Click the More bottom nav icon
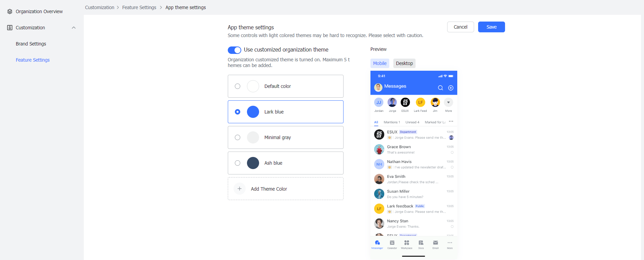 (450, 242)
